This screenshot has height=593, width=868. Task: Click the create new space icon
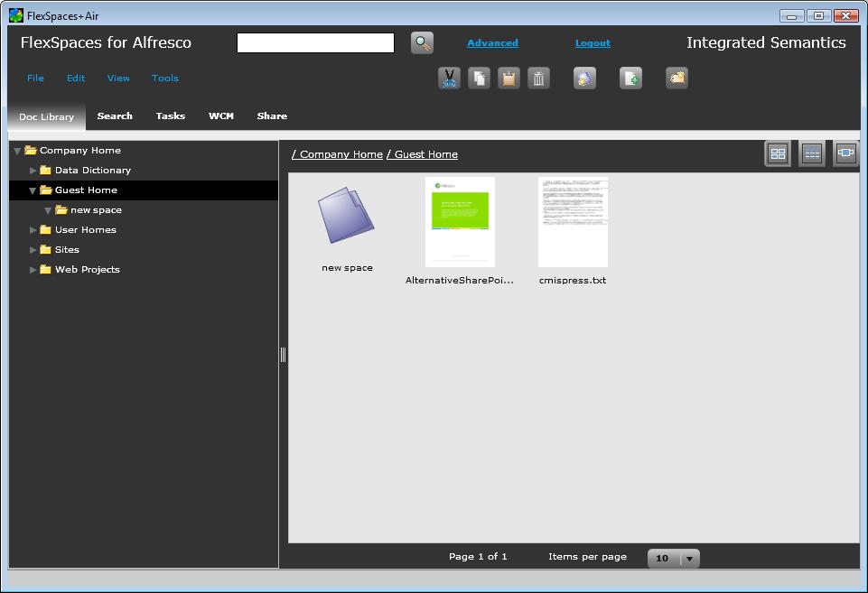[584, 79]
